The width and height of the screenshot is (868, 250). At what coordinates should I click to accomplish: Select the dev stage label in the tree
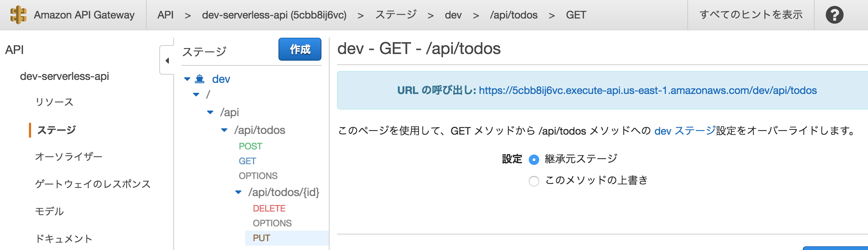point(221,79)
